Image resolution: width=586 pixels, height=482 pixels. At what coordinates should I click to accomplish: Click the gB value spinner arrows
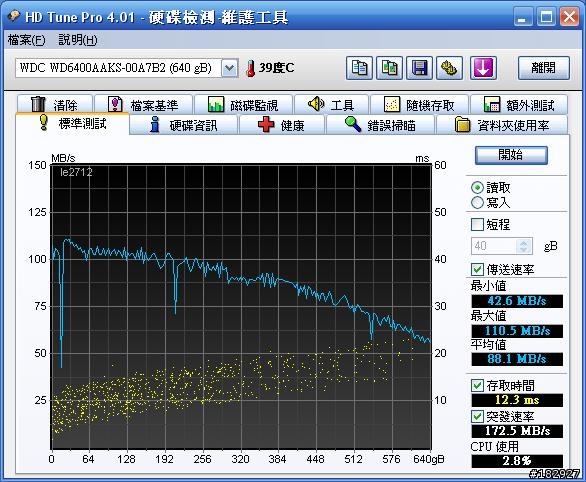tap(524, 246)
